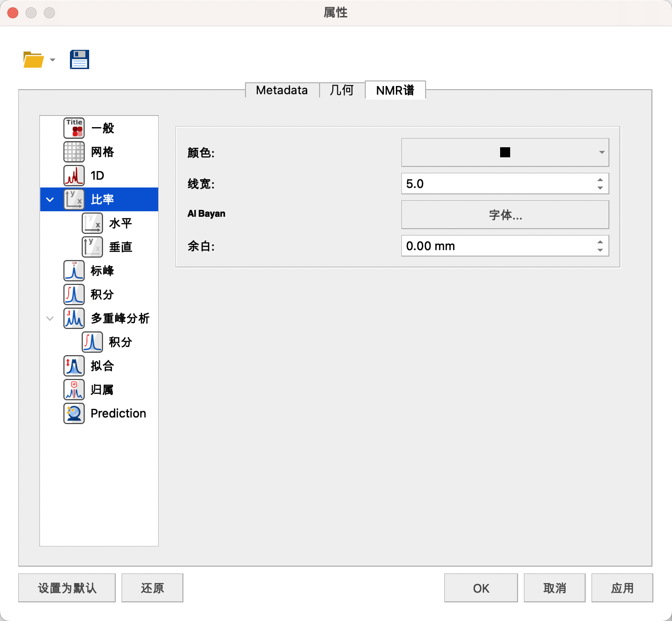Select the 拟合 tree entry

click(102, 366)
